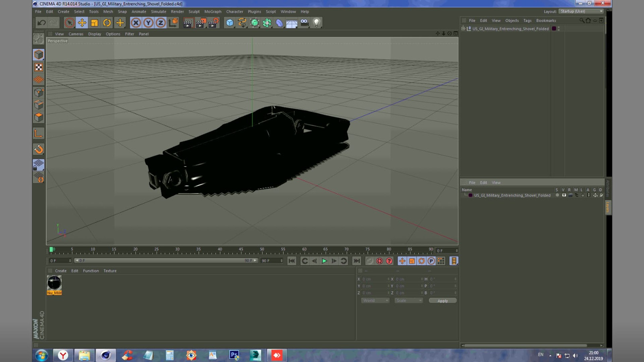The image size is (644, 362).
Task: Open the MoGraph menu
Action: (x=213, y=11)
